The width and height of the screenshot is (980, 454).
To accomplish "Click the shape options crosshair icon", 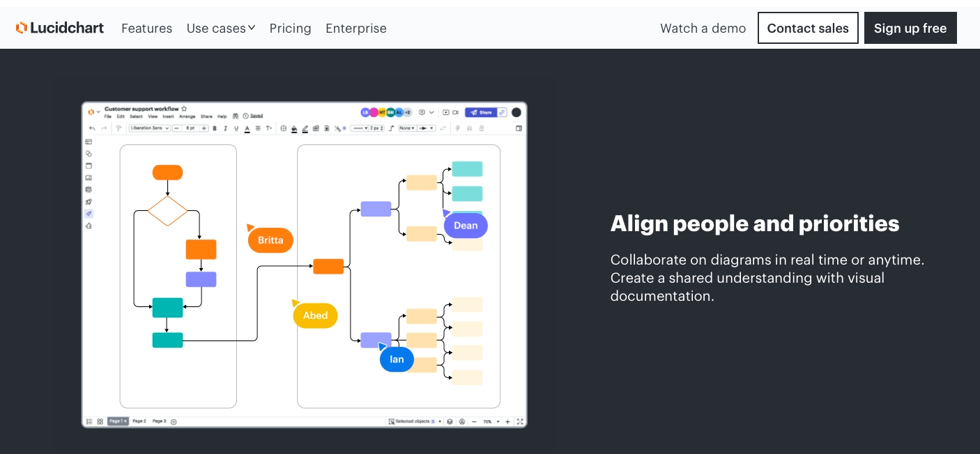I will coord(284,128).
